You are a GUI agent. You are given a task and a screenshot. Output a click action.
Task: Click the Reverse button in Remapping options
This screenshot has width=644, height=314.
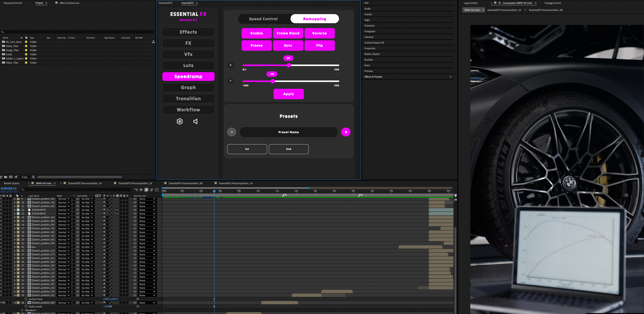point(319,33)
